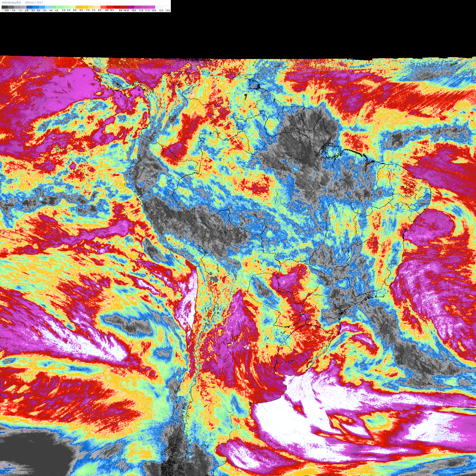Click the '2.0' legend value
Viewport: 476px width, 476px height.
[x=27, y=10]
